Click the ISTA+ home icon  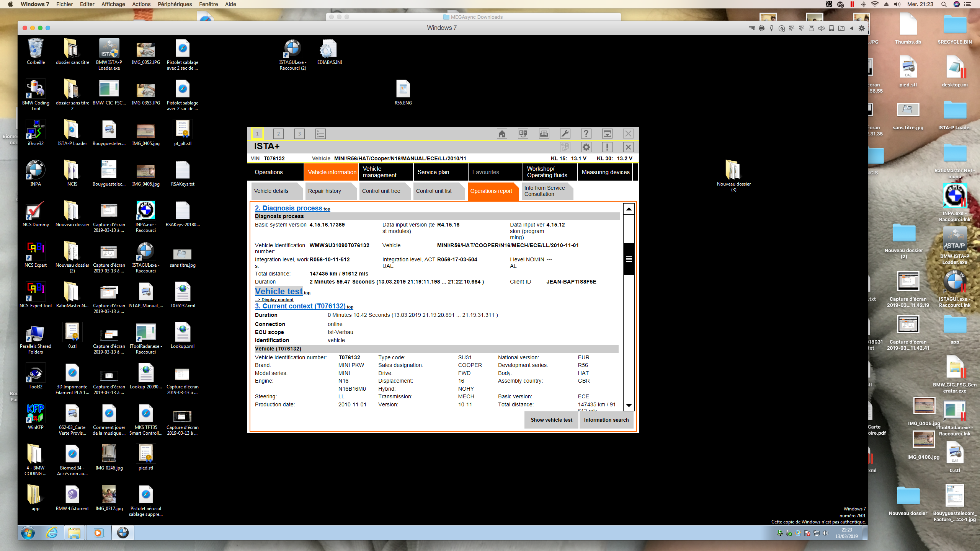[502, 134]
